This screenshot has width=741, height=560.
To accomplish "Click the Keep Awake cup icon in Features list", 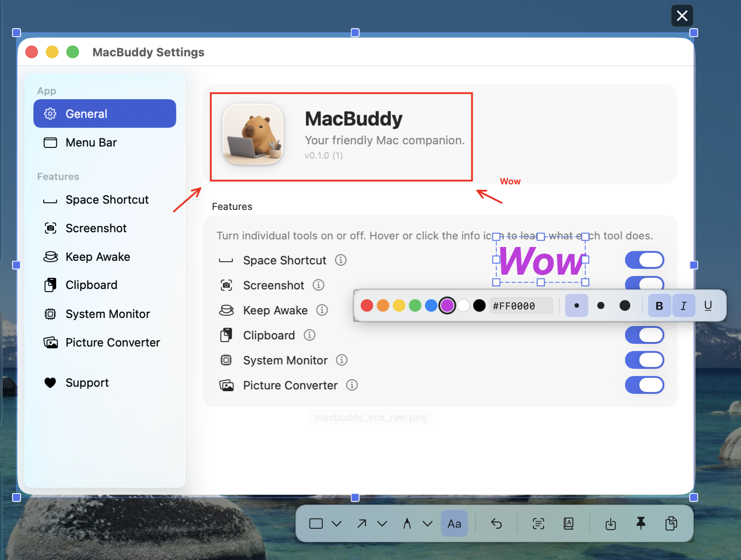I will [x=226, y=310].
